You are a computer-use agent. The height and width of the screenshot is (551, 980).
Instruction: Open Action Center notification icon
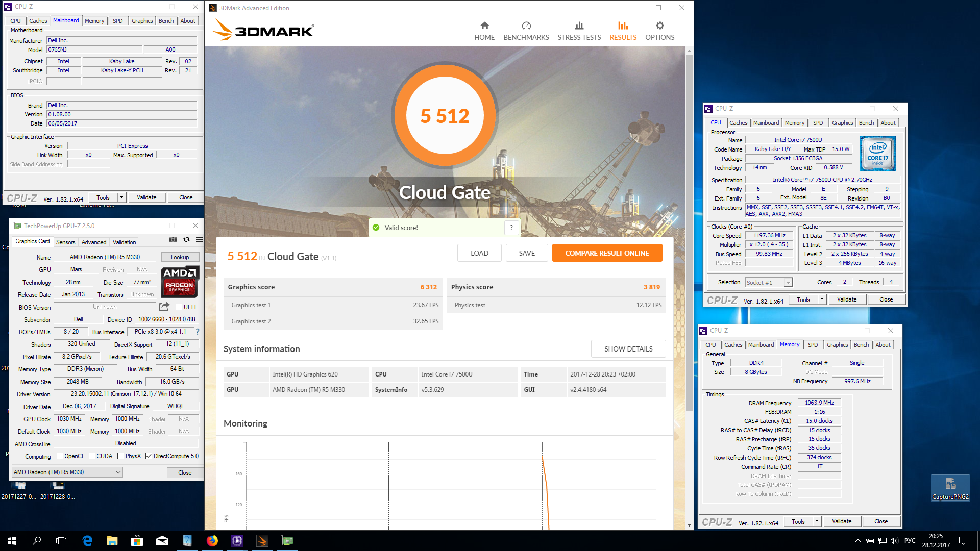coord(963,541)
